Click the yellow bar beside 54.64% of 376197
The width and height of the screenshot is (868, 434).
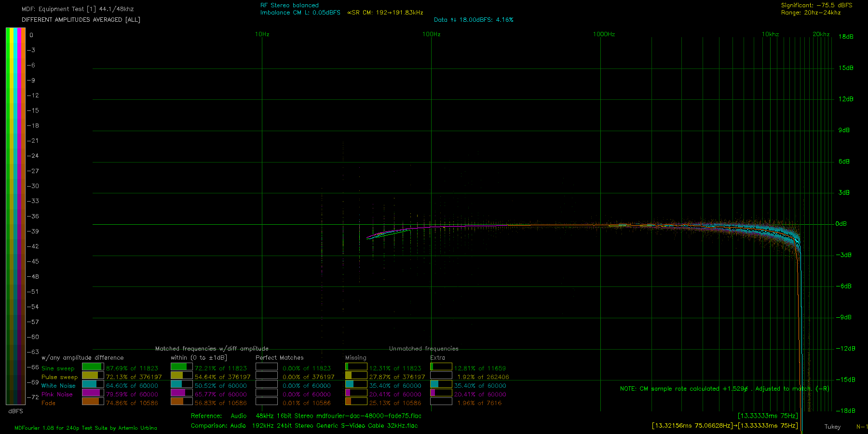coord(181,376)
